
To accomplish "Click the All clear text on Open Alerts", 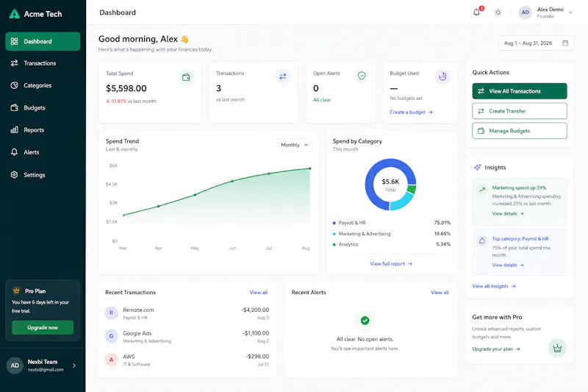I will coord(322,100).
